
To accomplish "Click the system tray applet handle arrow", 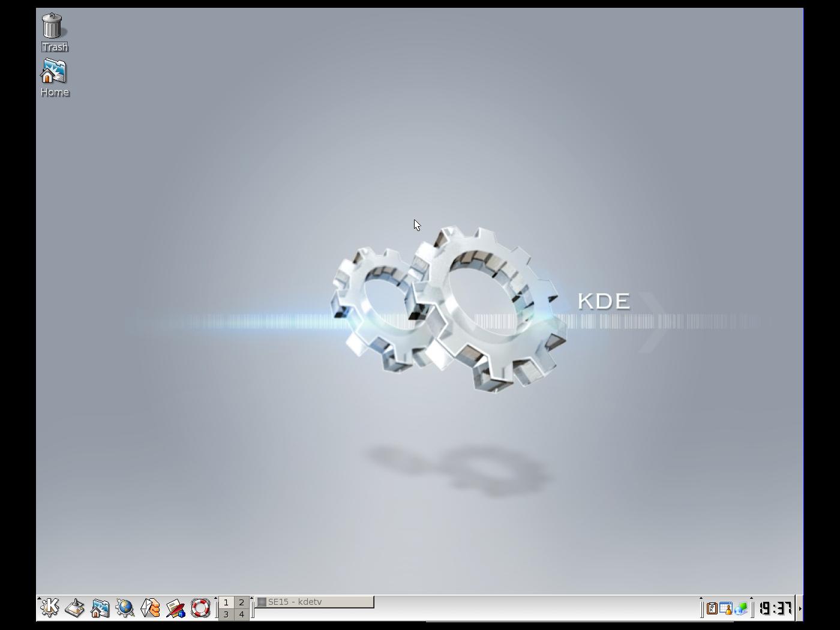I will click(701, 598).
